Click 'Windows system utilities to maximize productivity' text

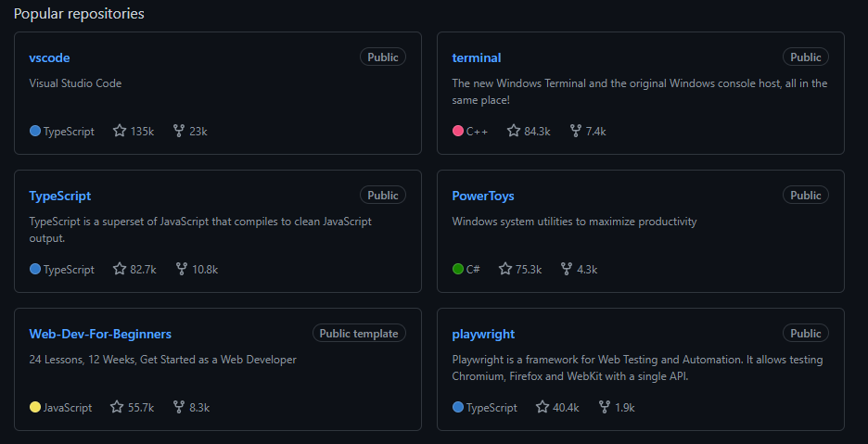pos(574,222)
